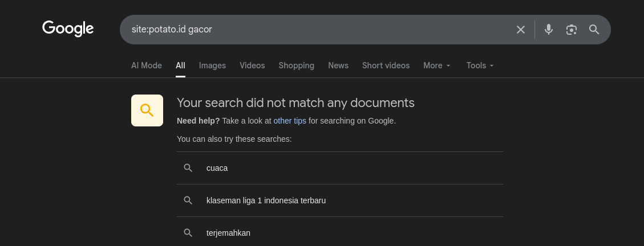Go to the Videos tab
This screenshot has height=246, width=644.
252,65
